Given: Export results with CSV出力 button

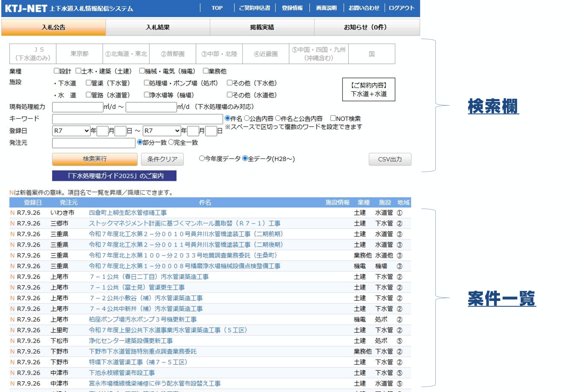Looking at the screenshot, I should (x=390, y=159).
